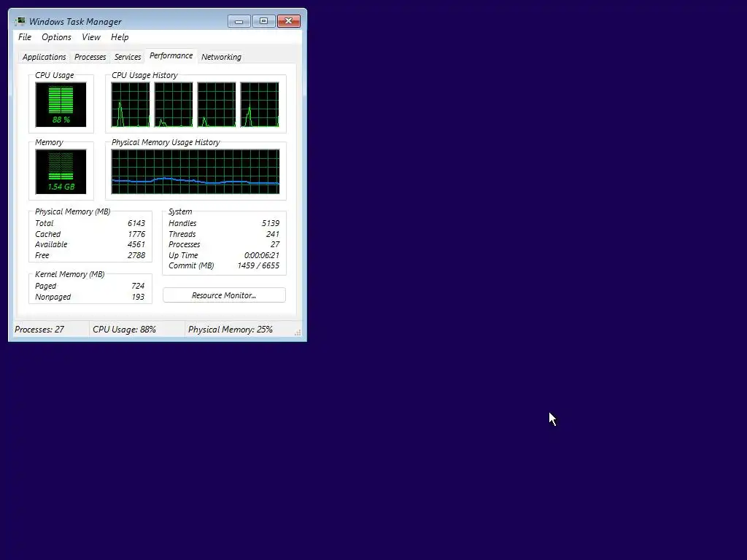
Task: Click the Processes value 27 in System group
Action: click(x=275, y=245)
